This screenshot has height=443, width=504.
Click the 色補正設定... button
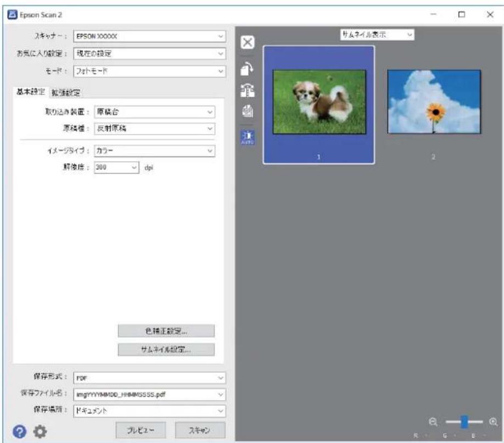point(166,331)
